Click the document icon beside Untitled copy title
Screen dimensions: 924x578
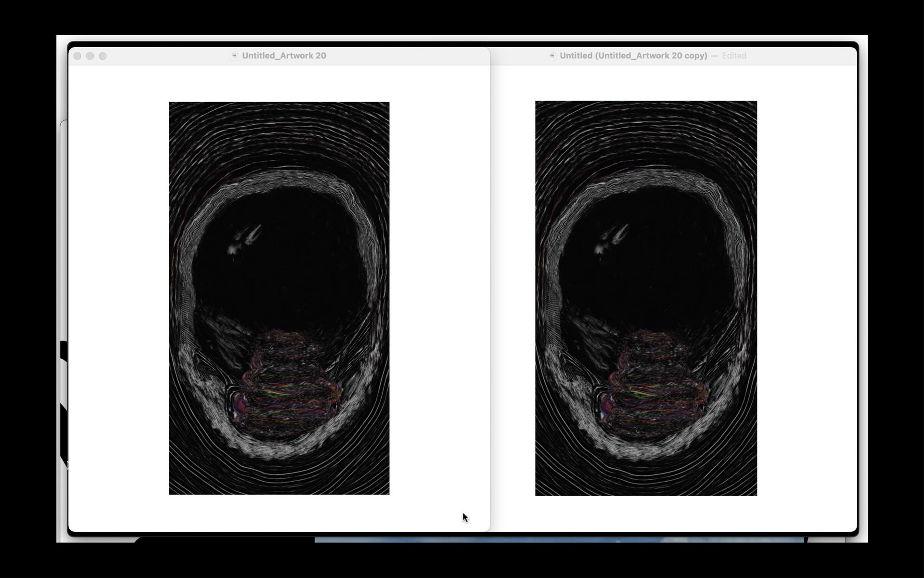[x=552, y=56]
